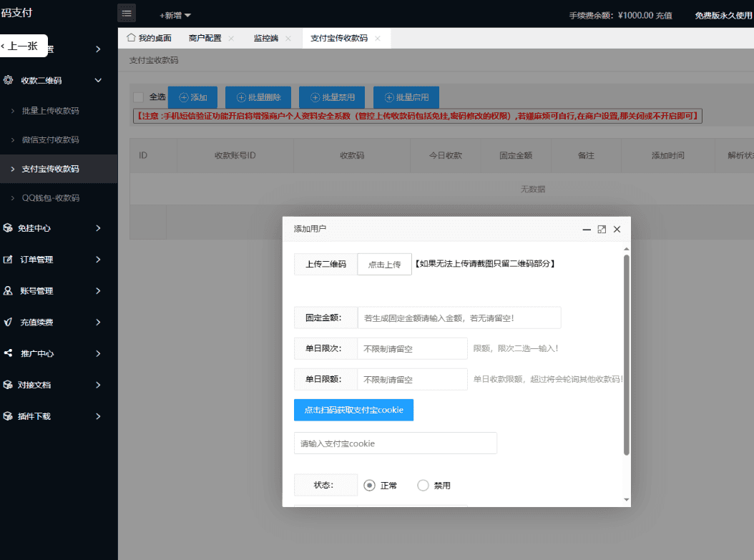Select the 支付宝传收款码 tab
754x560 pixels.
[x=339, y=38]
